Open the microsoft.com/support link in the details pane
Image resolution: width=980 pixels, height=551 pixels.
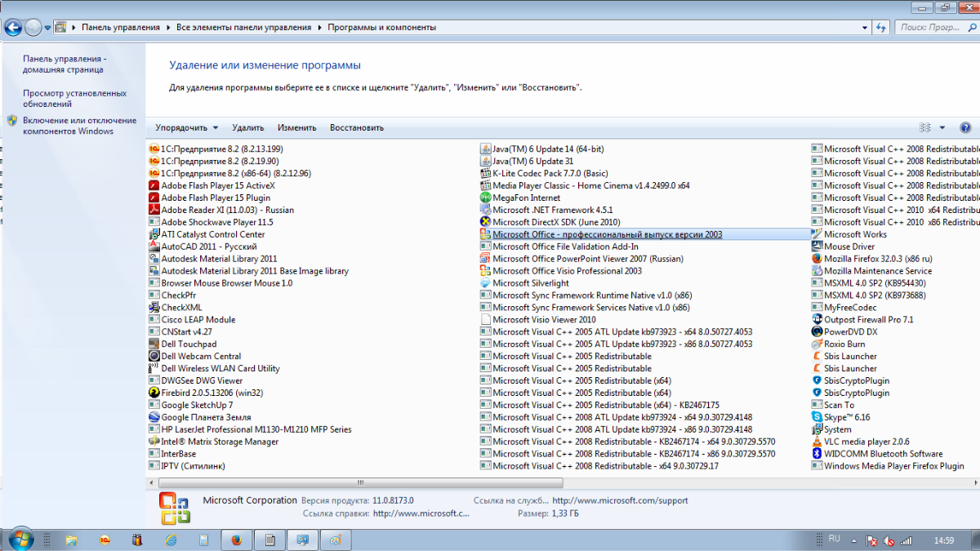click(x=620, y=500)
